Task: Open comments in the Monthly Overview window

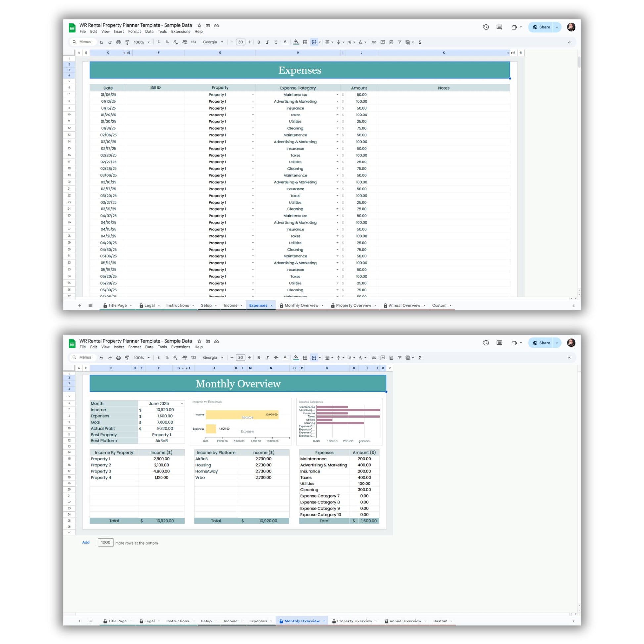Action: coord(499,343)
